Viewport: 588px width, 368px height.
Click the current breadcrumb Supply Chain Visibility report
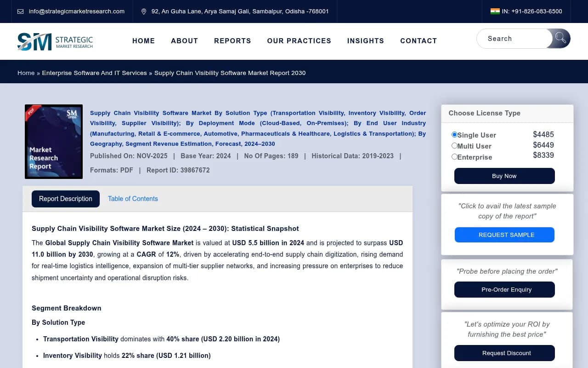tap(230, 73)
